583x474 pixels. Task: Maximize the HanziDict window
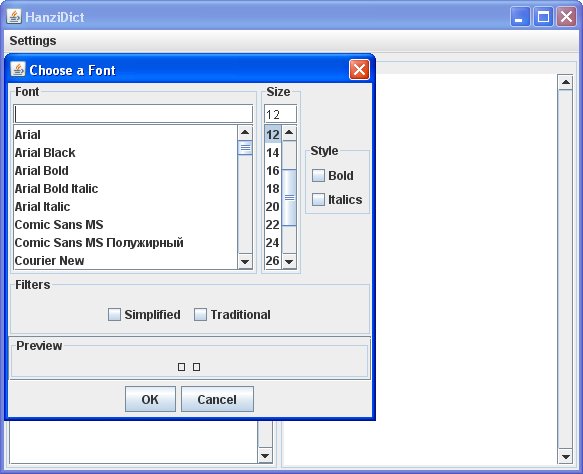click(543, 17)
